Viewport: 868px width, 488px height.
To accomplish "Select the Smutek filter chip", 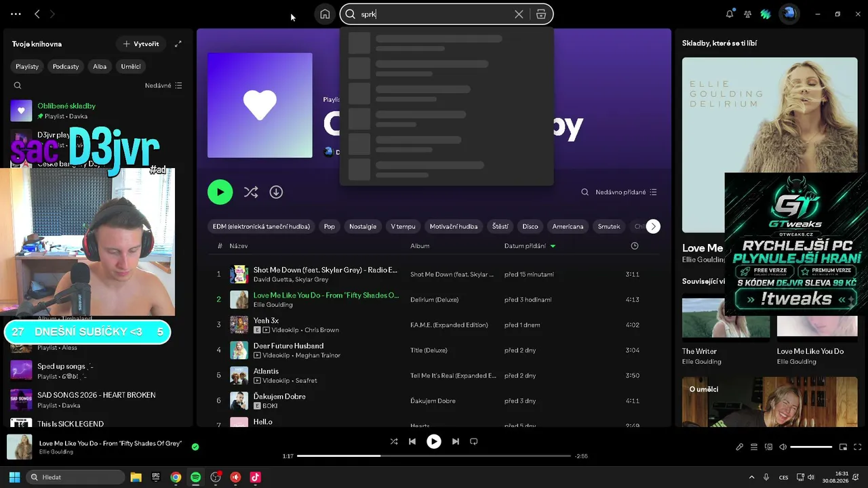I will click(x=609, y=226).
